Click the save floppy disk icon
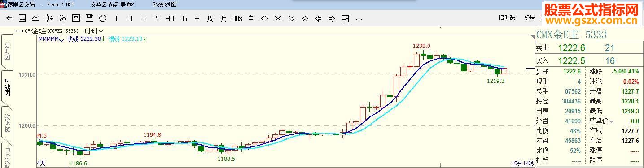The height and width of the screenshot is (168, 644). click(89, 18)
